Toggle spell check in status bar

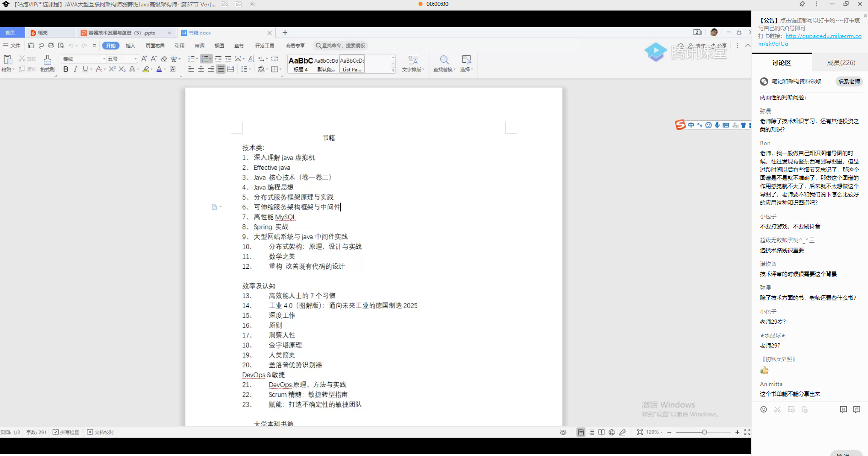(66, 432)
